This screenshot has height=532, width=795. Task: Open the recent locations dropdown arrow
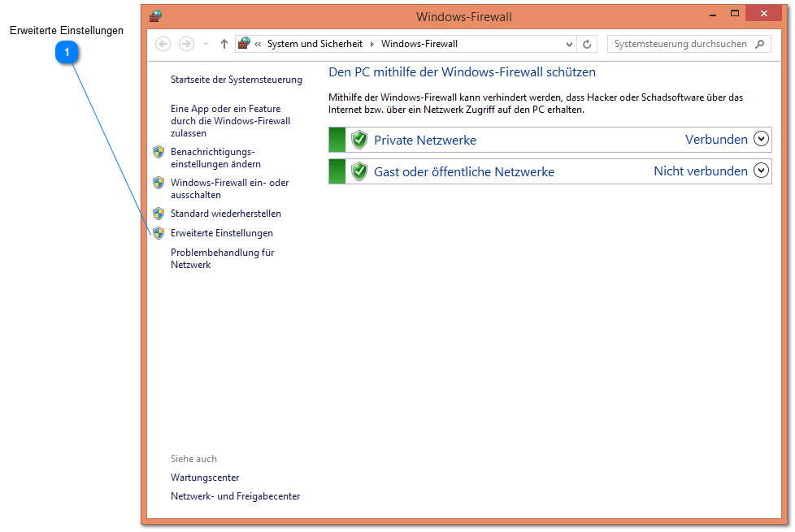tap(206, 44)
